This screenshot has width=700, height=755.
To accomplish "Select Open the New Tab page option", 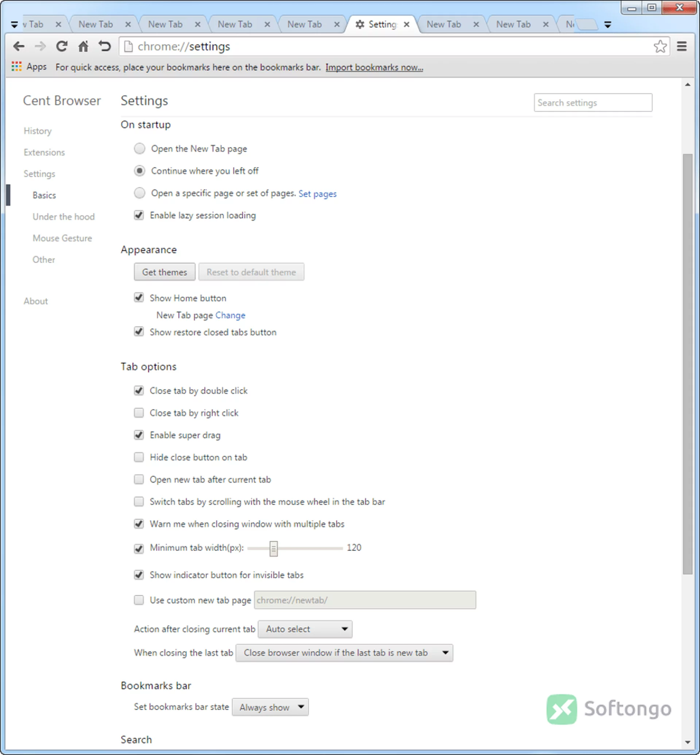I will [139, 148].
